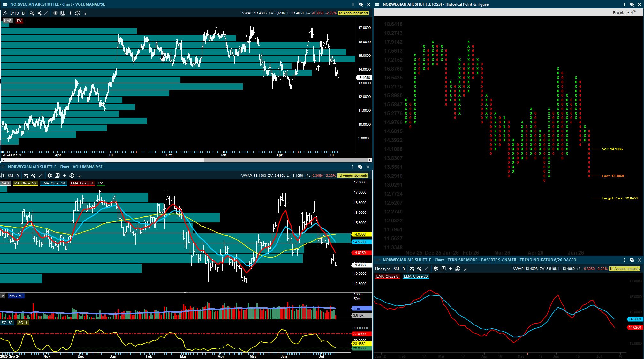Add study icon in LYTD chart toolbar

32,13
